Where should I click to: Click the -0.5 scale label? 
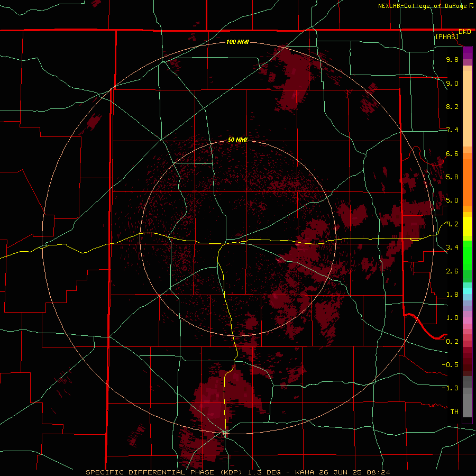[450, 364]
